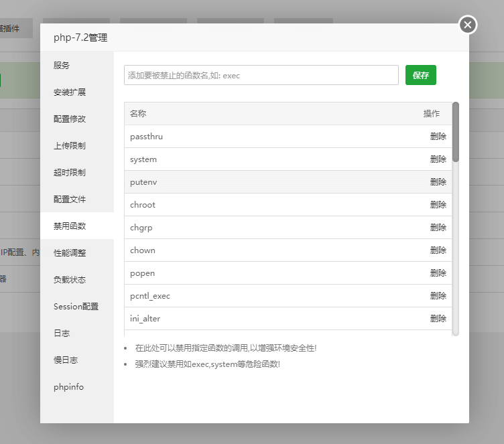Image resolution: width=504 pixels, height=444 pixels.
Task: Remove system from disabled functions
Action: 438,159
